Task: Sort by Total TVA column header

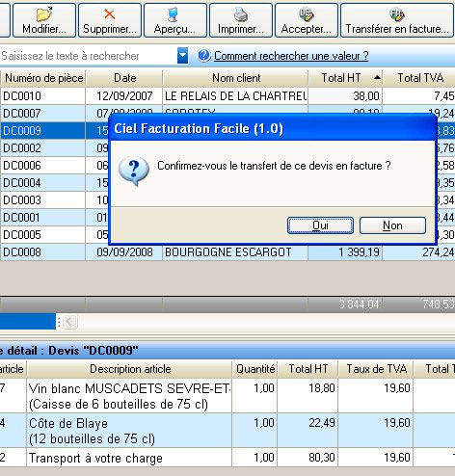Action: click(419, 78)
